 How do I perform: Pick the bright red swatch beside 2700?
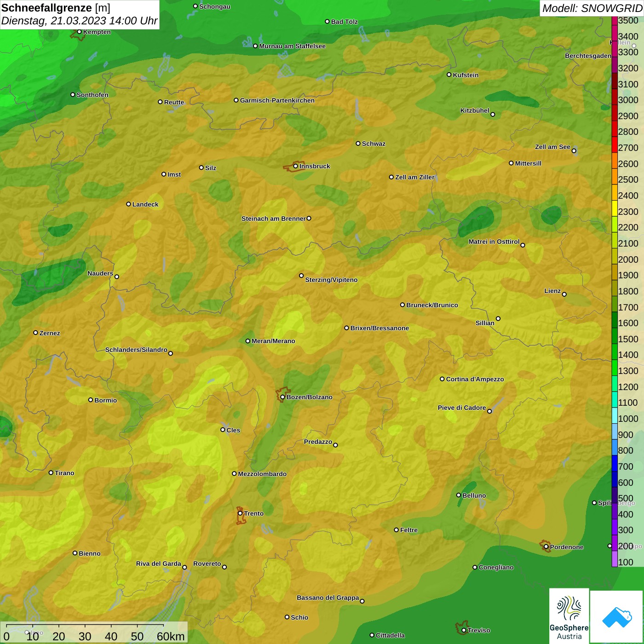coord(615,145)
